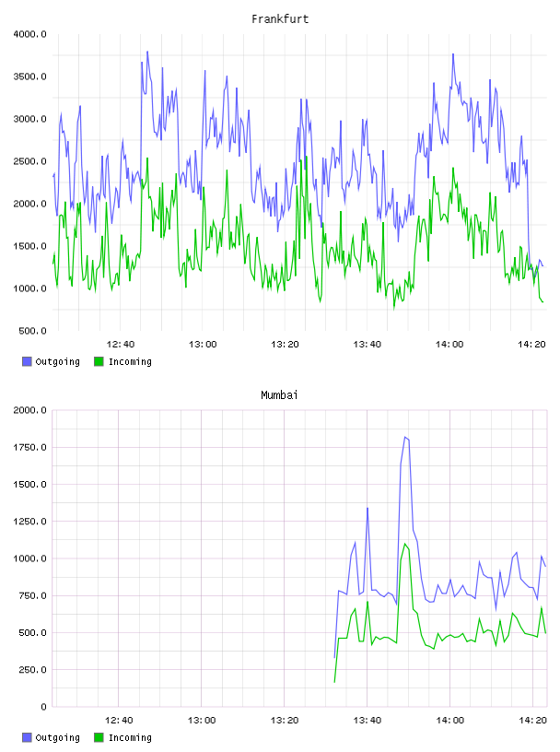Click 1500.0 y-axis label on Mumbai chart

click(x=29, y=485)
